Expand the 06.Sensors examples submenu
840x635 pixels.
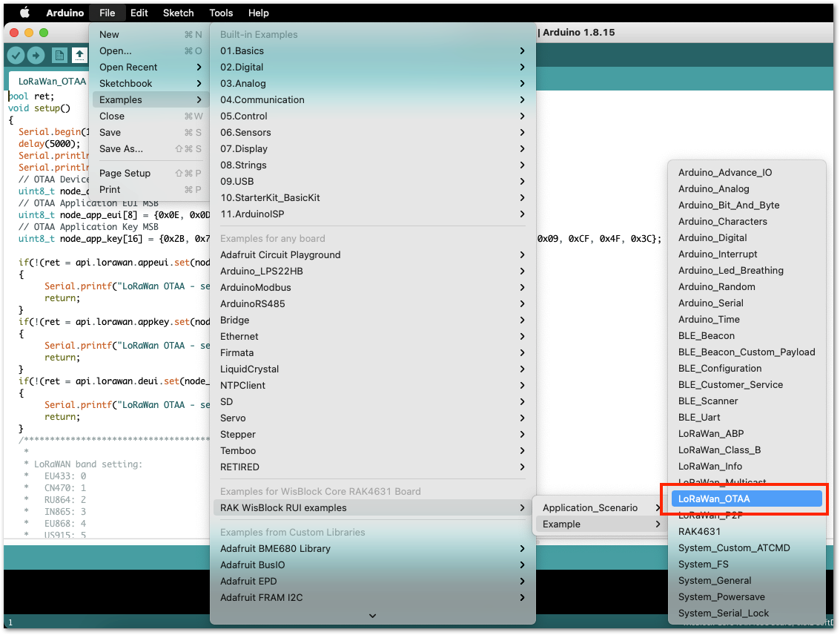[x=372, y=132]
